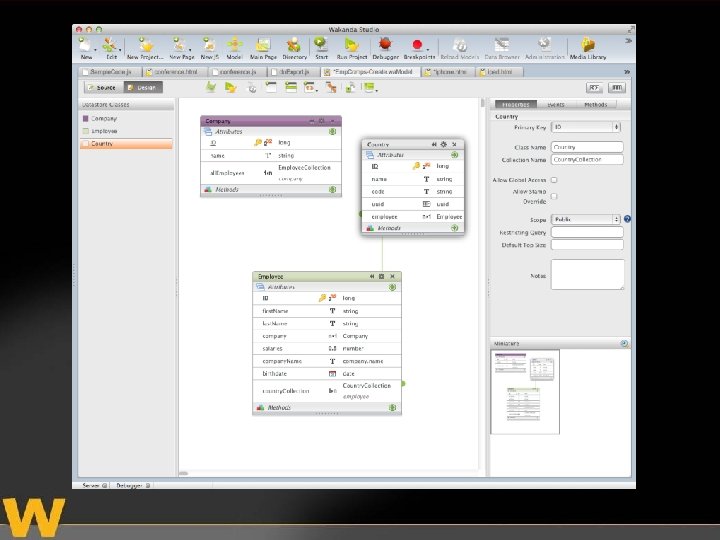Add attribute using Employee Attributes plus icon
Screen dimensions: 720x540
tap(392, 287)
